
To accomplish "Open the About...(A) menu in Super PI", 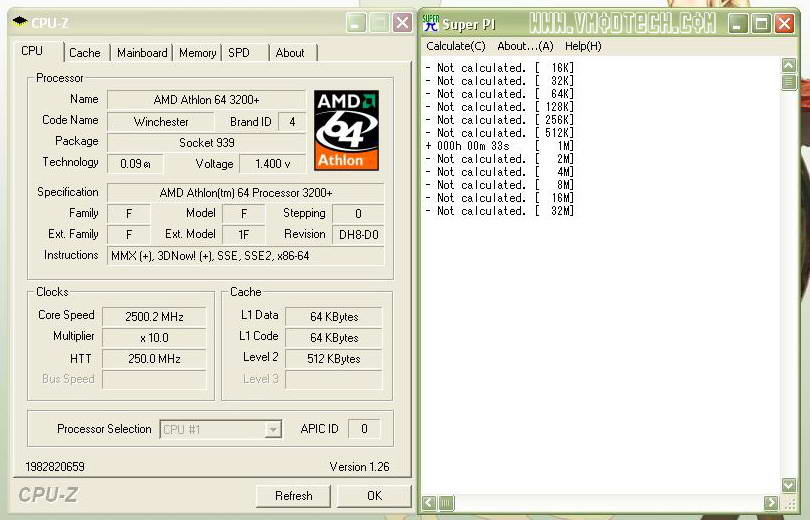I will click(525, 46).
